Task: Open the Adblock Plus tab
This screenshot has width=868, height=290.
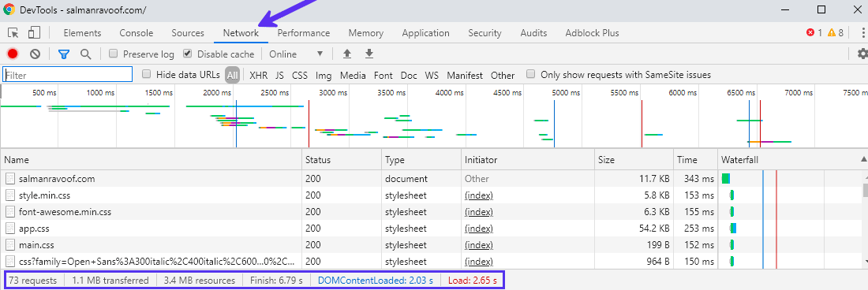Action: pos(592,32)
